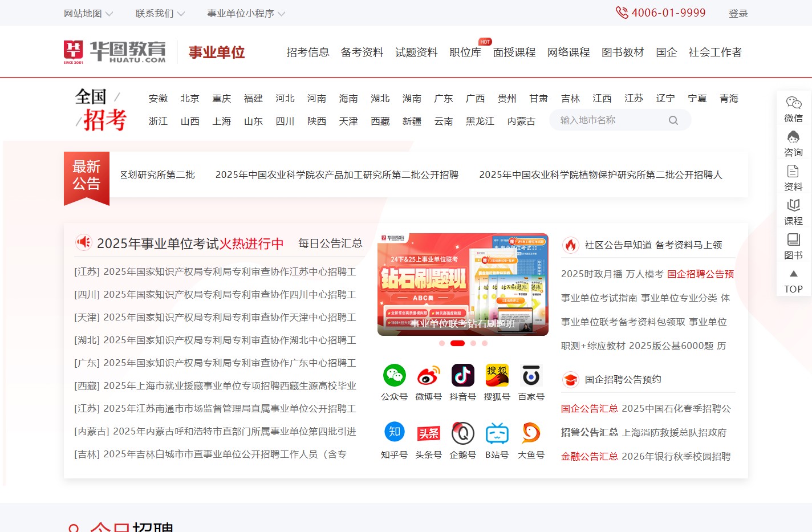Viewport: 812px width, 532px height.
Task: Go to the first carousel dot
Action: pos(442,343)
